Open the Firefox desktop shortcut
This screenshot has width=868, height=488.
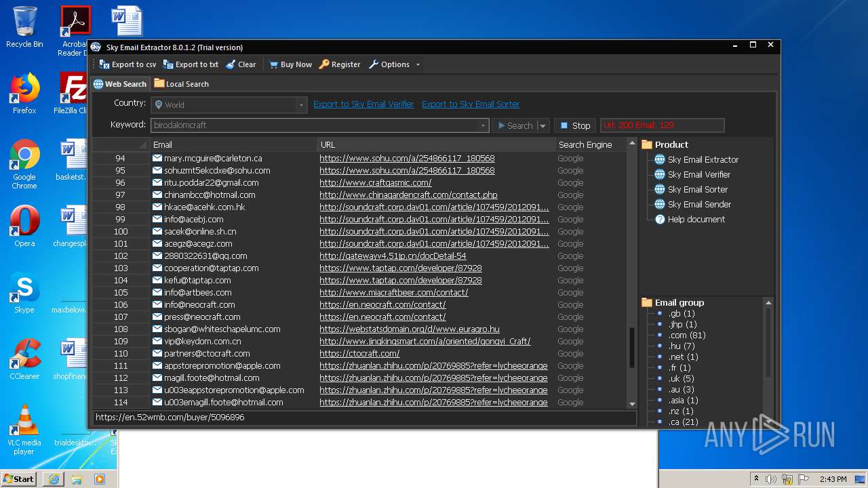pos(24,94)
